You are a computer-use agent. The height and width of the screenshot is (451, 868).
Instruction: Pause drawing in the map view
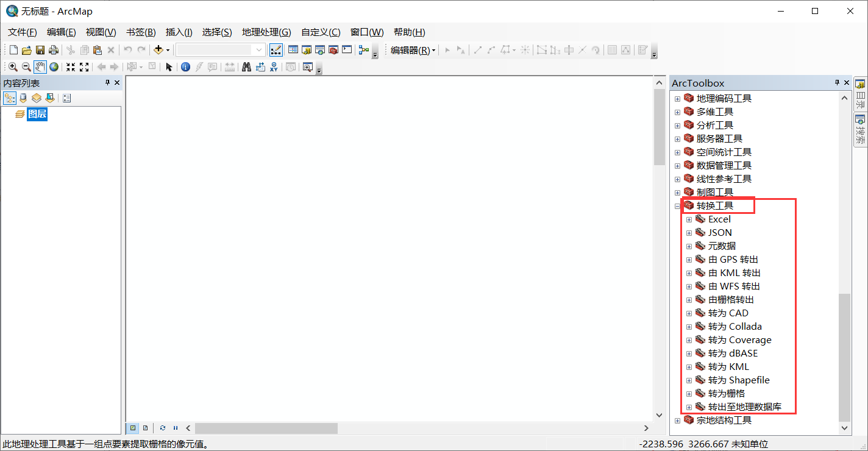[176, 428]
